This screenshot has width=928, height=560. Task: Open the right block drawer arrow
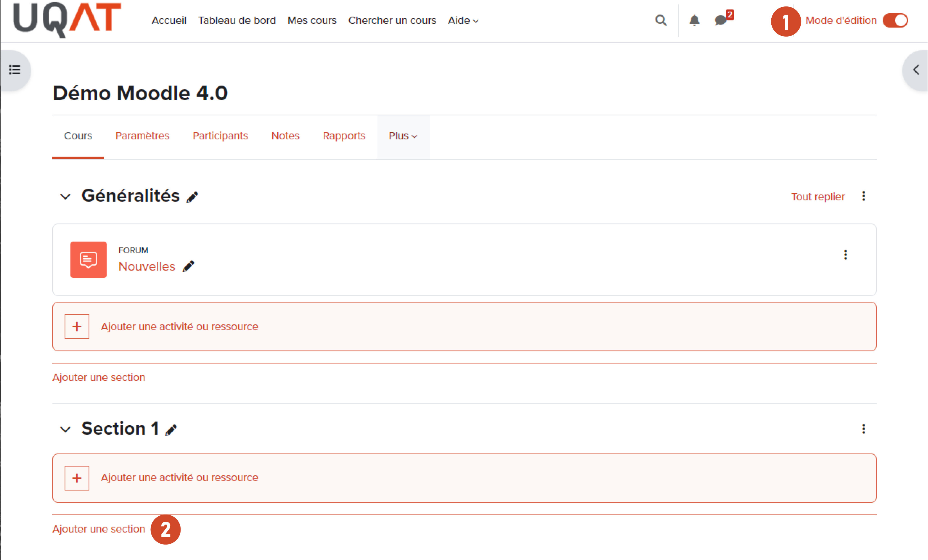tap(916, 70)
